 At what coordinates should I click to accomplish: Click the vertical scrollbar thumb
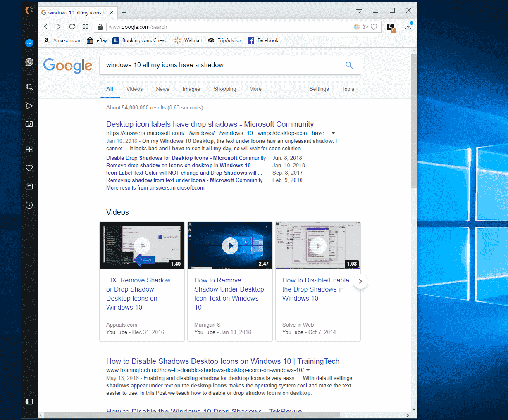pos(414,121)
